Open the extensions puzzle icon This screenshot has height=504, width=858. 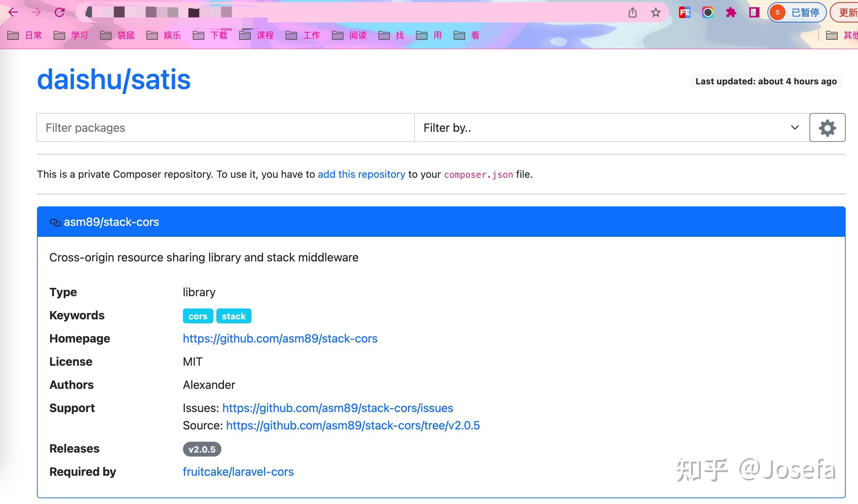pos(731,13)
